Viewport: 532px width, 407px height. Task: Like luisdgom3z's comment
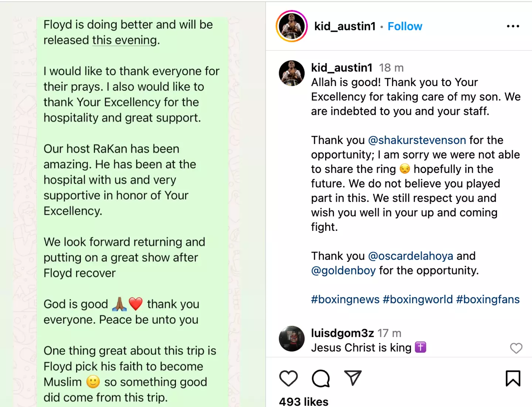(x=516, y=348)
